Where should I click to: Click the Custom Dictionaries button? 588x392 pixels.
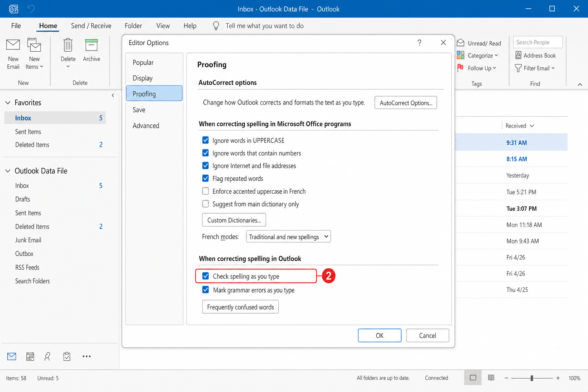[234, 220]
